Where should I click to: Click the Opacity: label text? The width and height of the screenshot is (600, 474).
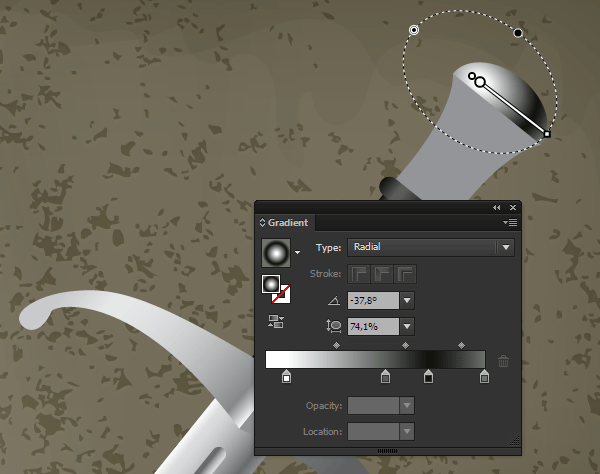(x=324, y=406)
